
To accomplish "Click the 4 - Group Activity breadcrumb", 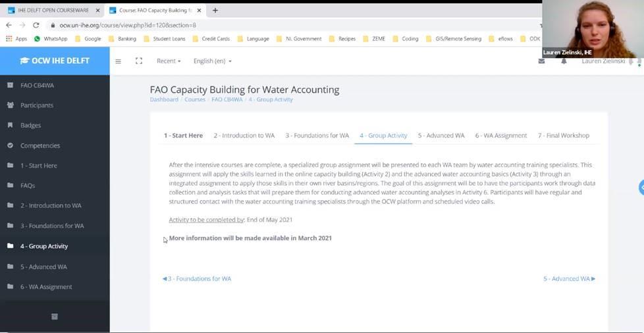I will (271, 99).
